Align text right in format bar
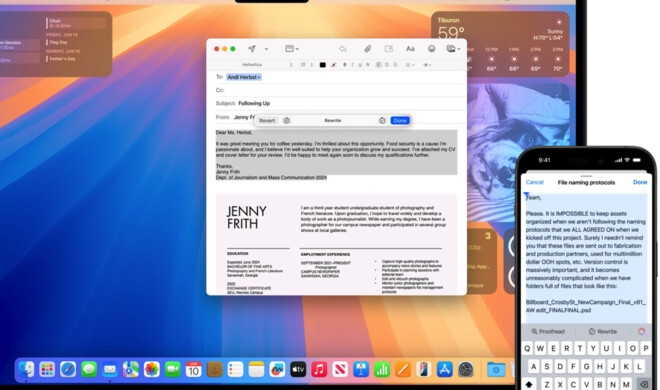Viewport: 660px width, 390px height. tap(395, 65)
